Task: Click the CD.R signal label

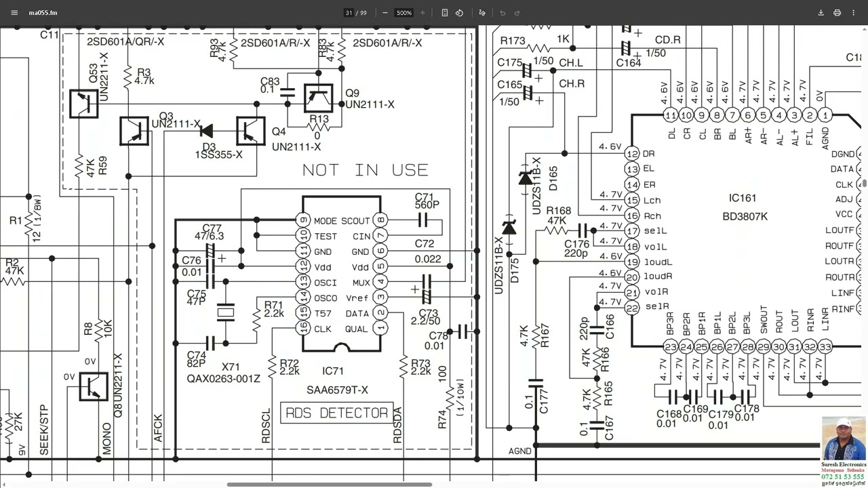Action: [x=668, y=40]
